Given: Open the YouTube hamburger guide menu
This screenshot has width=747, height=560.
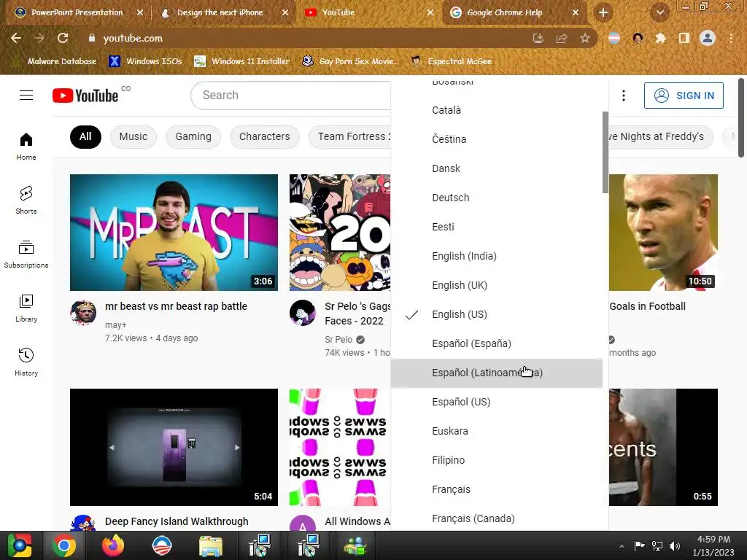Looking at the screenshot, I should coord(26,96).
